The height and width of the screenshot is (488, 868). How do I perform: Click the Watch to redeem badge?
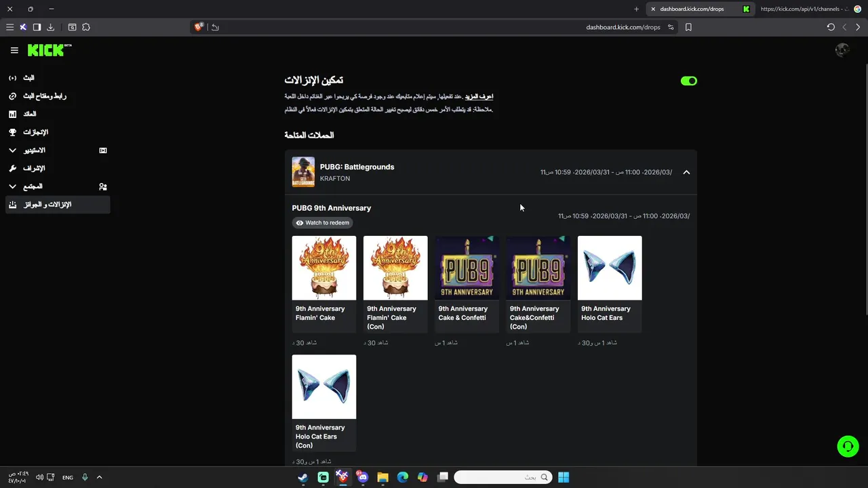click(x=323, y=222)
